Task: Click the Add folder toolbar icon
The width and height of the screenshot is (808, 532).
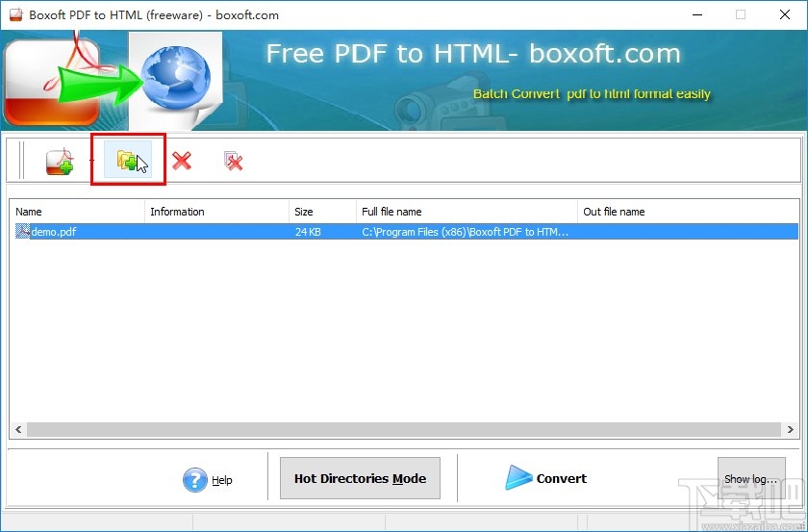Action: [x=127, y=160]
